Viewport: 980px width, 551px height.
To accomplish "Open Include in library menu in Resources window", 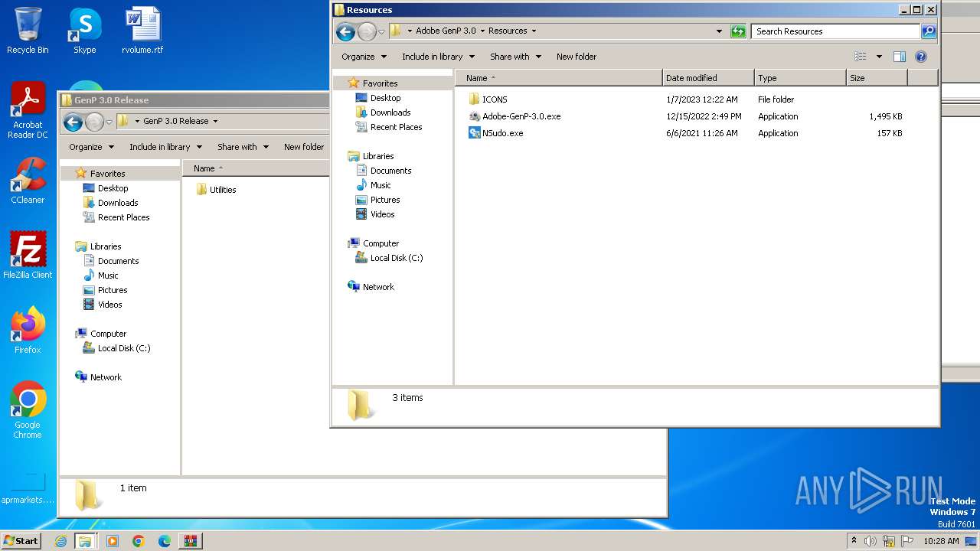I will pos(439,57).
